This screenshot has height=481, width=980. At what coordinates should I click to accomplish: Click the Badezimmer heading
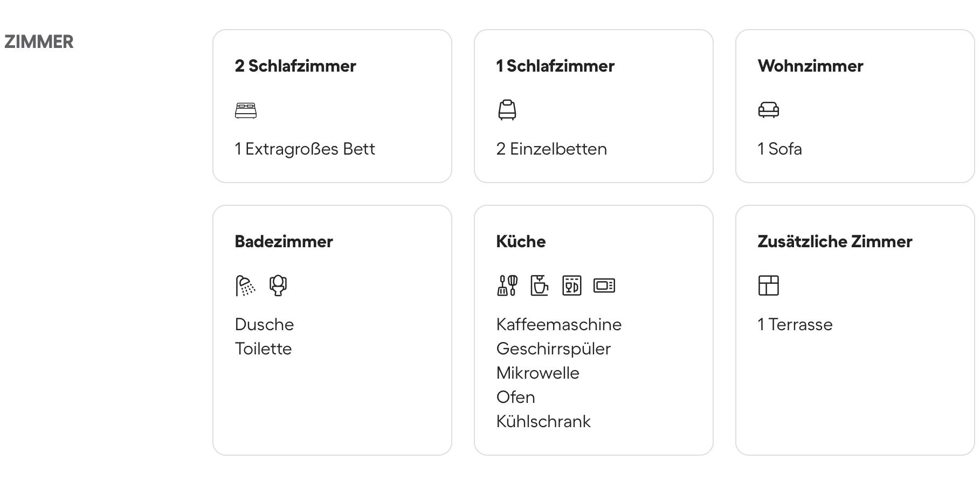point(284,242)
